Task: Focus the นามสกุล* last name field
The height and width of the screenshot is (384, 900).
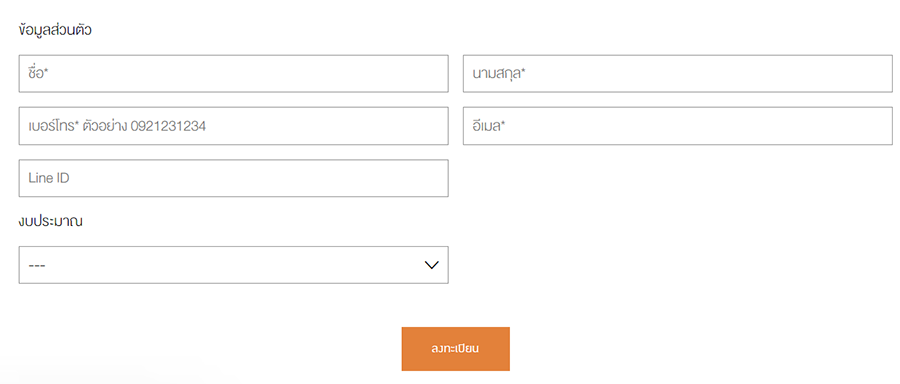Action: tap(678, 73)
